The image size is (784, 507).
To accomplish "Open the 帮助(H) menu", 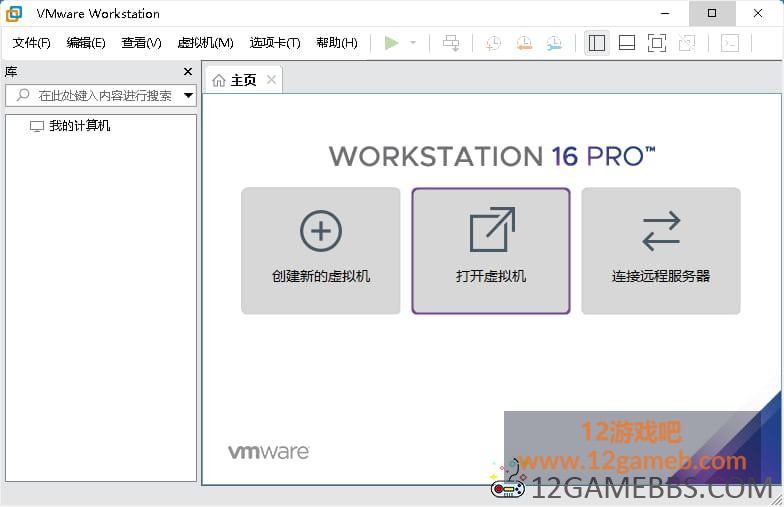I will [x=337, y=43].
